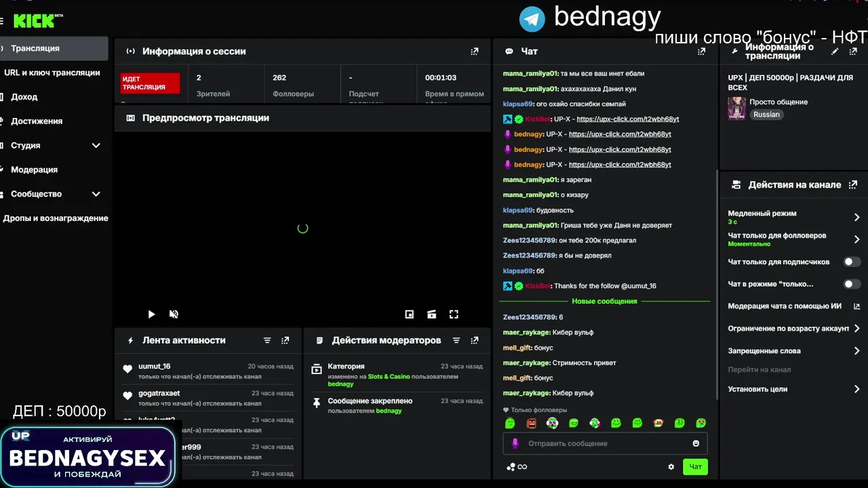This screenshot has height=488, width=868.
Task: Click the Slots & Casino category link
Action: pyautogui.click(x=389, y=376)
